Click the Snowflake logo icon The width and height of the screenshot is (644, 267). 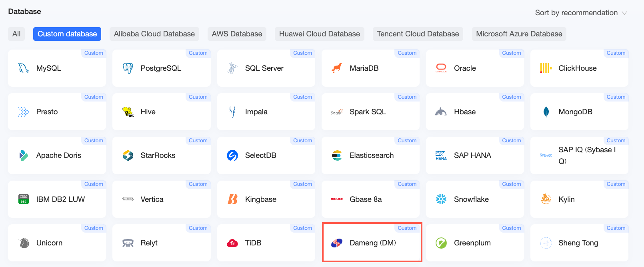coord(441,199)
